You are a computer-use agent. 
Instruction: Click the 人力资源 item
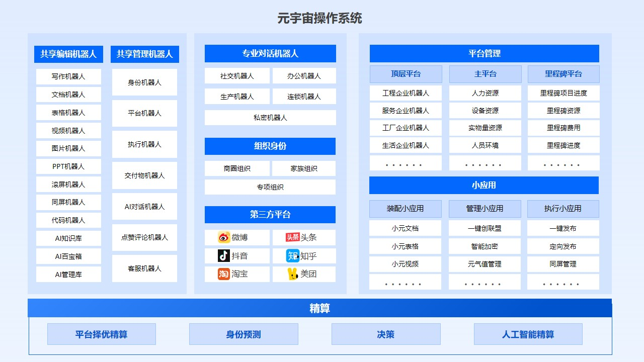point(485,93)
